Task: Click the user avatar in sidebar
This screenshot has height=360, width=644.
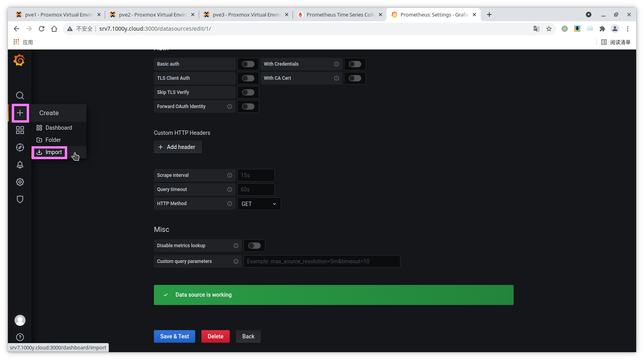Action: pyautogui.click(x=20, y=320)
